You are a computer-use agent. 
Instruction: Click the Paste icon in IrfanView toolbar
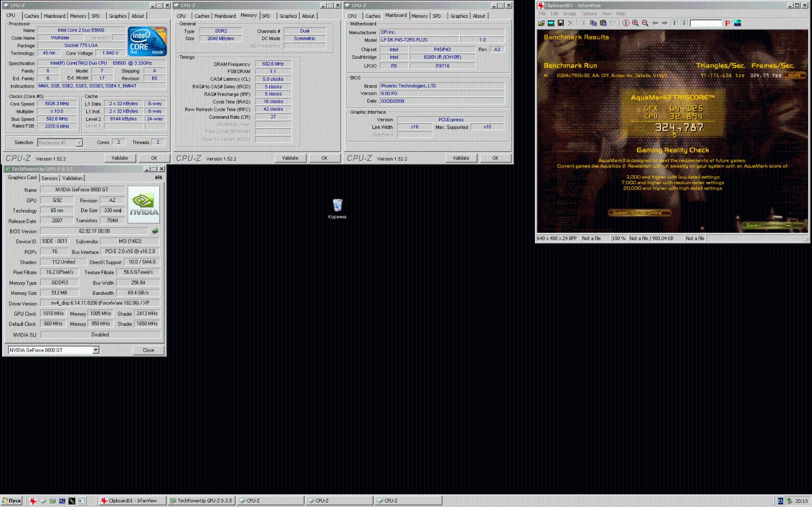pos(603,23)
